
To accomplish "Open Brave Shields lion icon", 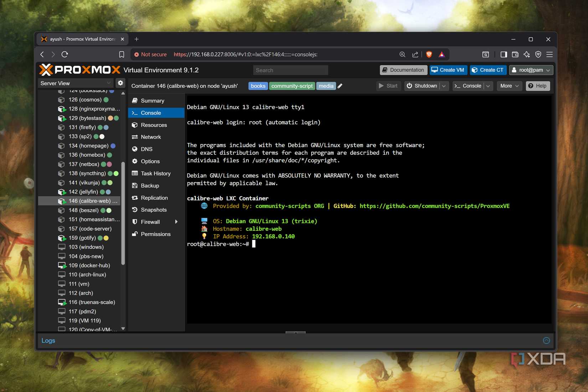I will click(429, 55).
